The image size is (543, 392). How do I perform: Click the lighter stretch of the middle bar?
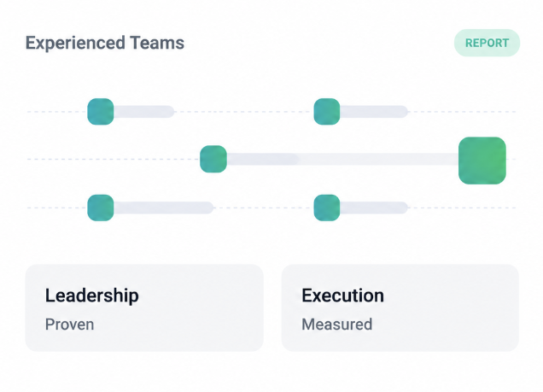(378, 160)
